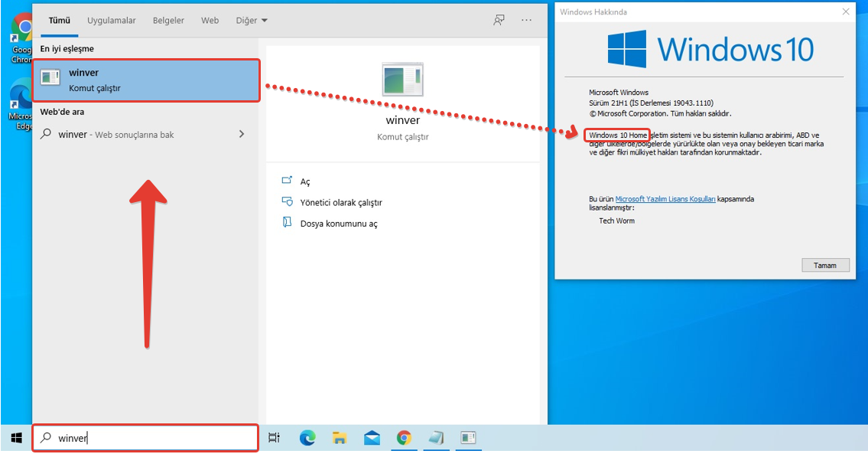
Task: Click the Task View icon in taskbar
Action: (274, 438)
